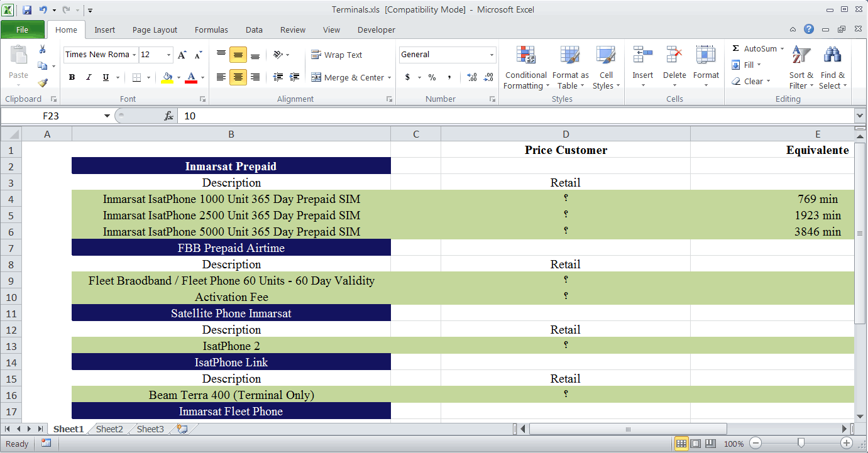Switch to the Page Layout ribbon tab
Screen dimensions: 868x453
155,30
